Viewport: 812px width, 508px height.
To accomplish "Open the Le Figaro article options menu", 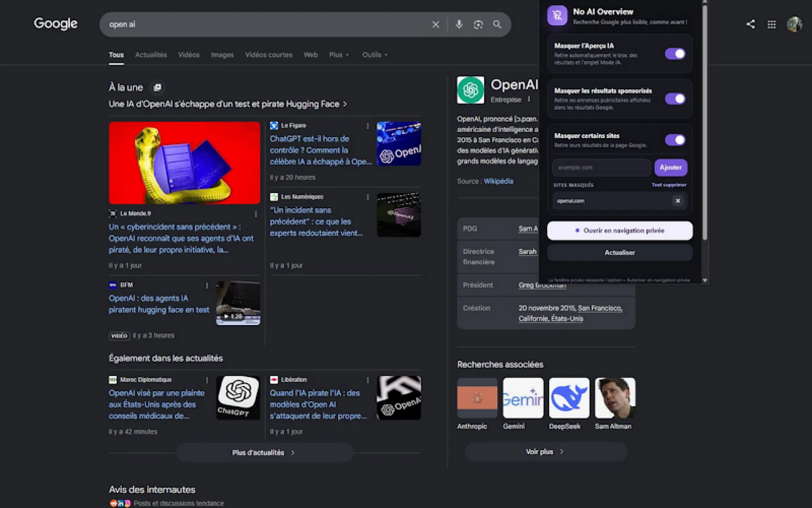I will click(368, 126).
